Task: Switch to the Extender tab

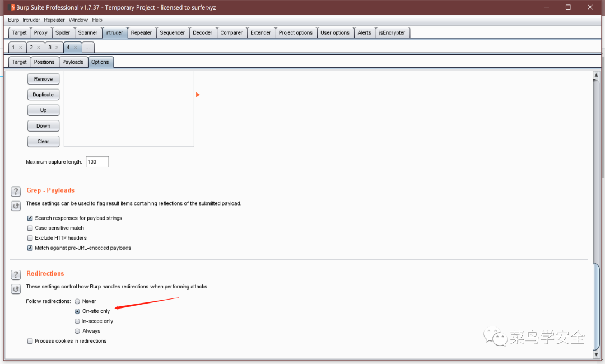Action: pos(261,33)
